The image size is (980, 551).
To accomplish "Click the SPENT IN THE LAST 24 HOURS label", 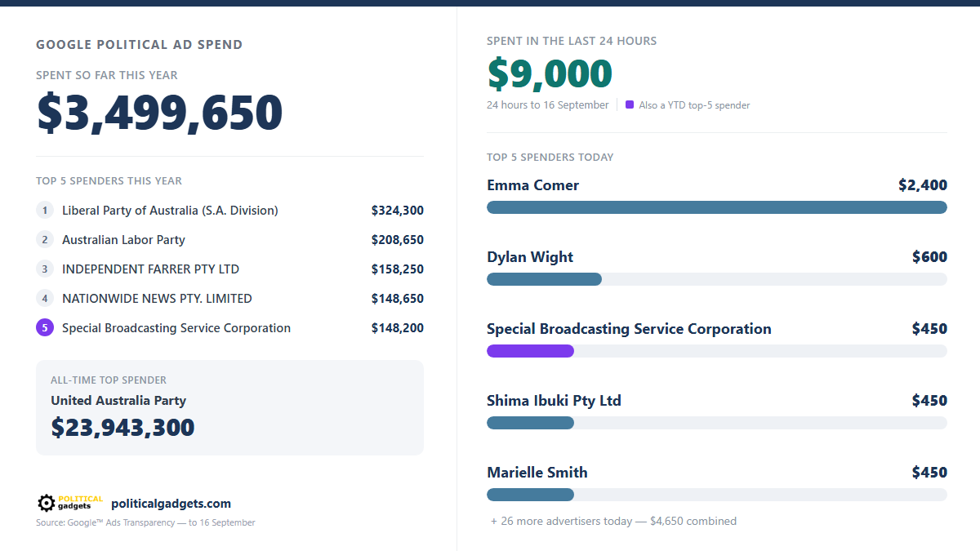I will (572, 41).
